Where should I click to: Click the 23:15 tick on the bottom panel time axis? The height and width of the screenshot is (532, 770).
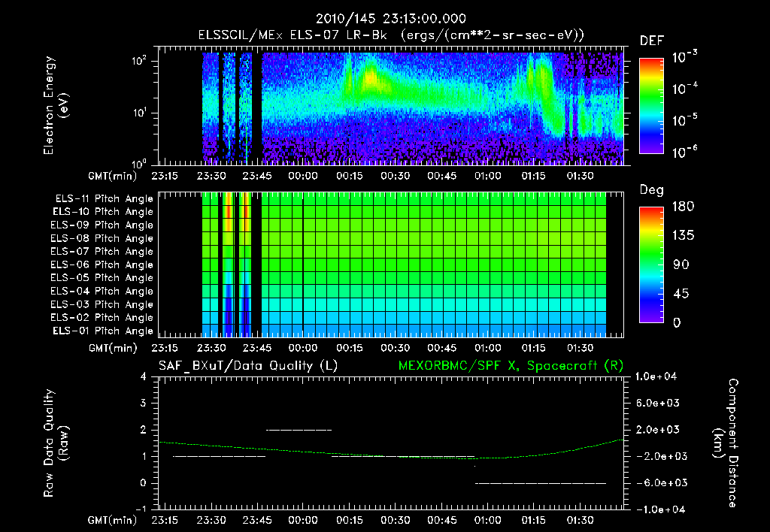pyautogui.click(x=165, y=520)
